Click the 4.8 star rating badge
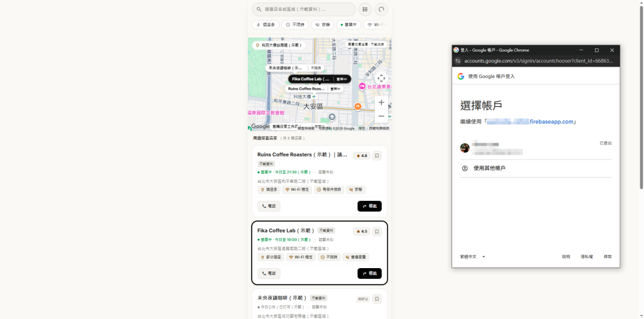This screenshot has height=319, width=644. (x=362, y=156)
